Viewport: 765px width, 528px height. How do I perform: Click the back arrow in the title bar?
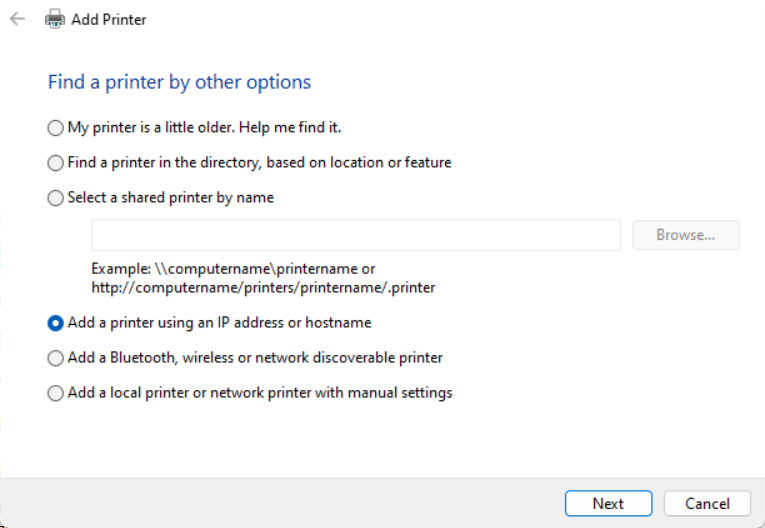pos(17,19)
